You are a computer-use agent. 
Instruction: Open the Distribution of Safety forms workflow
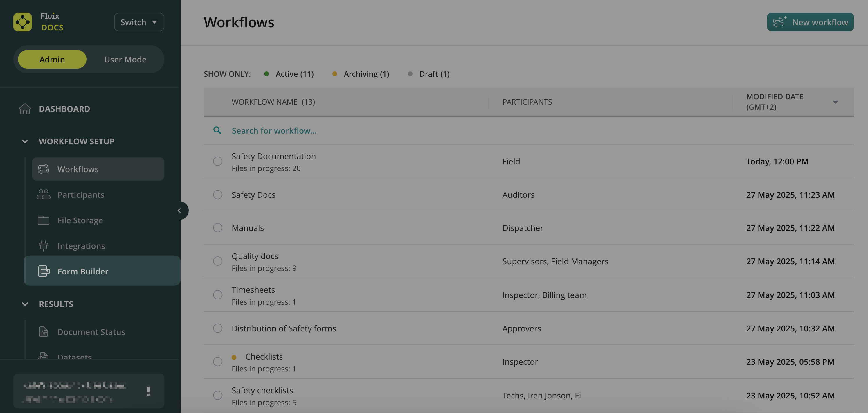point(284,328)
